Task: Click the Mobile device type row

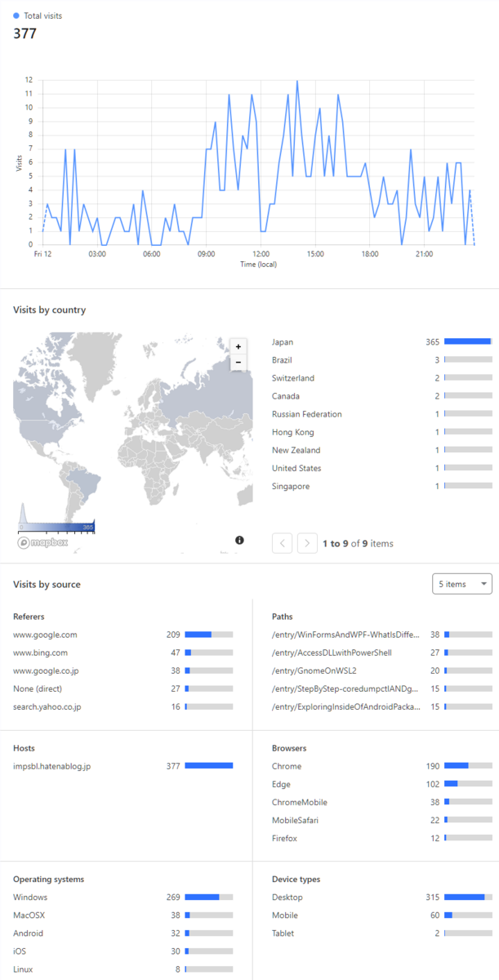Action: [381, 915]
